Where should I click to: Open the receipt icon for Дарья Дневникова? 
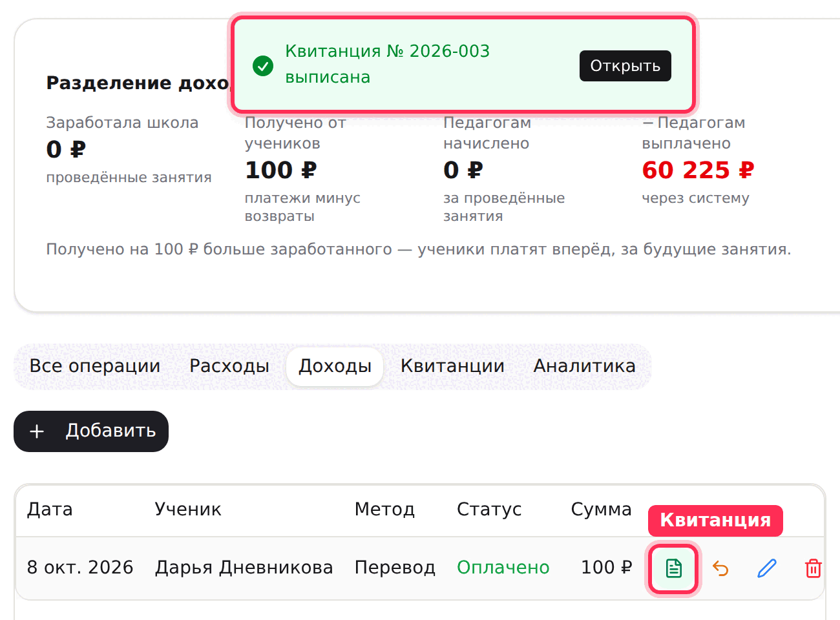(x=673, y=568)
